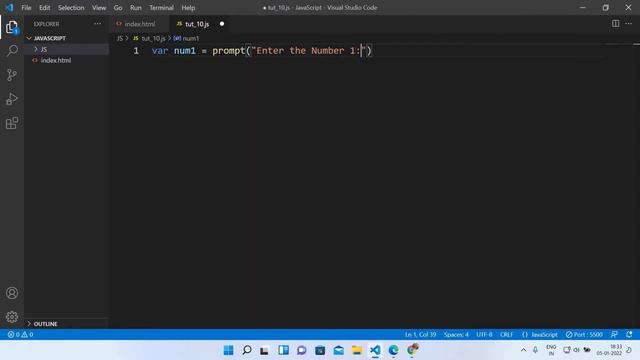640x360 pixels.
Task: Open the Explorer view in the activity bar
Action: pyautogui.click(x=12, y=27)
